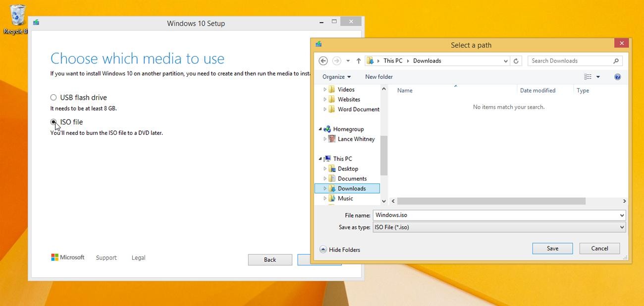Select Websites folder in tree
This screenshot has width=644, height=306.
coord(349,100)
